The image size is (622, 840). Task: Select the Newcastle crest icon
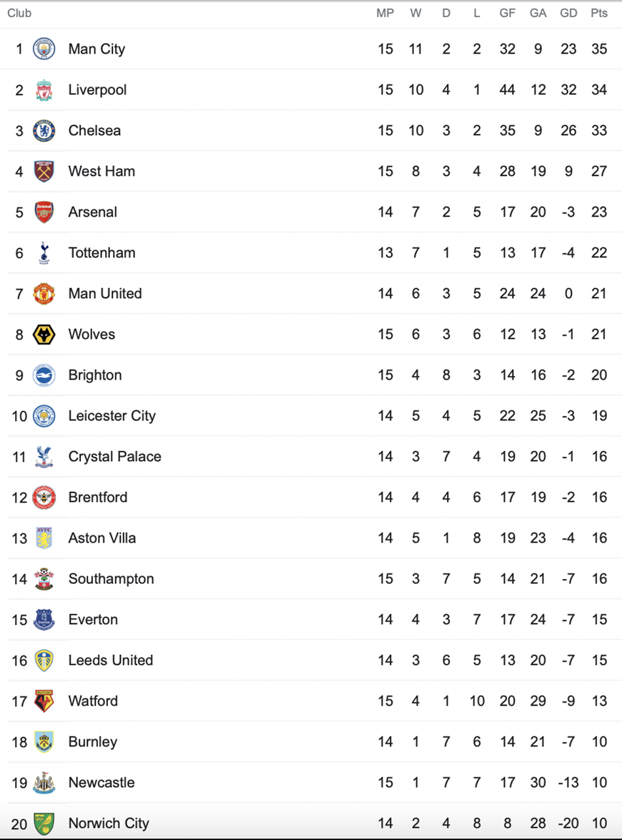(x=44, y=783)
